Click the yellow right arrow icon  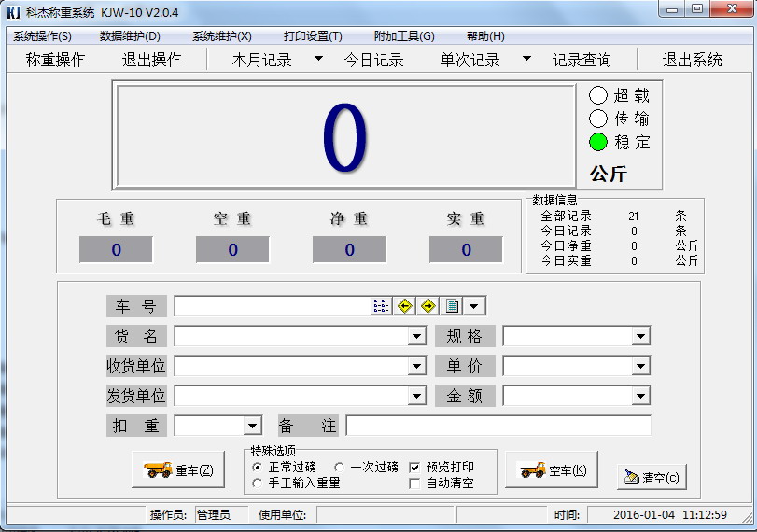pyautogui.click(x=428, y=306)
